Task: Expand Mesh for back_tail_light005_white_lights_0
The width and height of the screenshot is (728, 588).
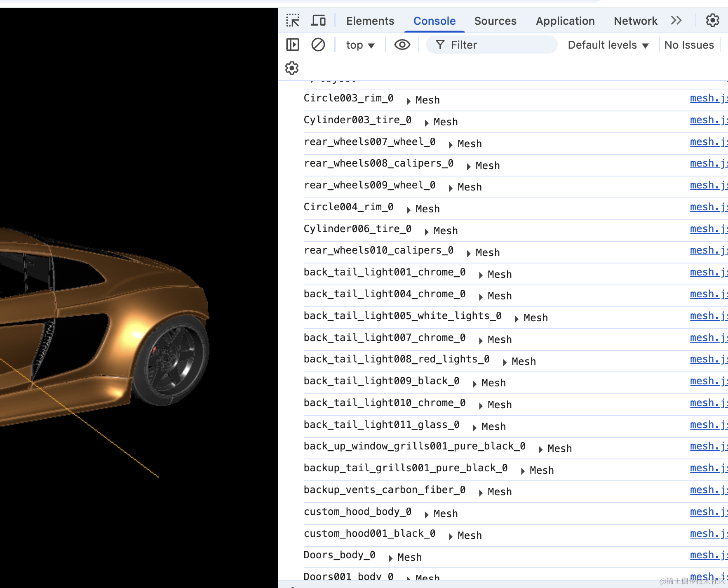Action: [517, 319]
